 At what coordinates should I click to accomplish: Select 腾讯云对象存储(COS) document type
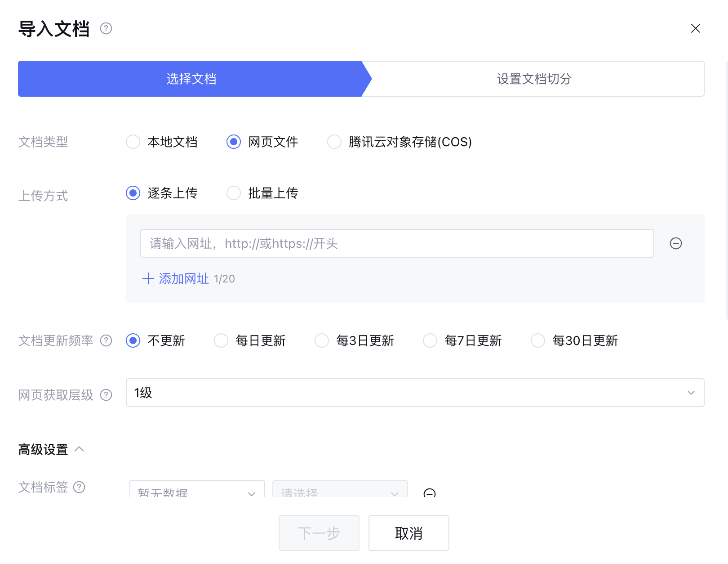(334, 142)
